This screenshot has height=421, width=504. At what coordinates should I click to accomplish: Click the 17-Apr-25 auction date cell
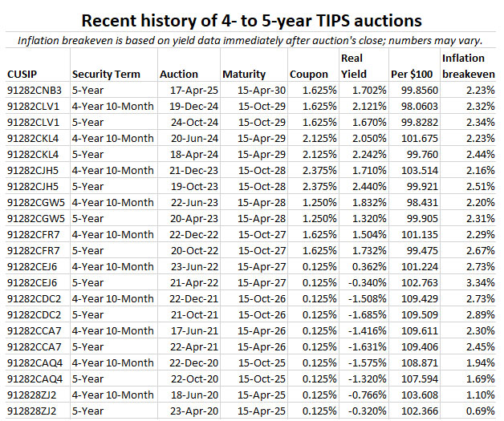tap(189, 91)
